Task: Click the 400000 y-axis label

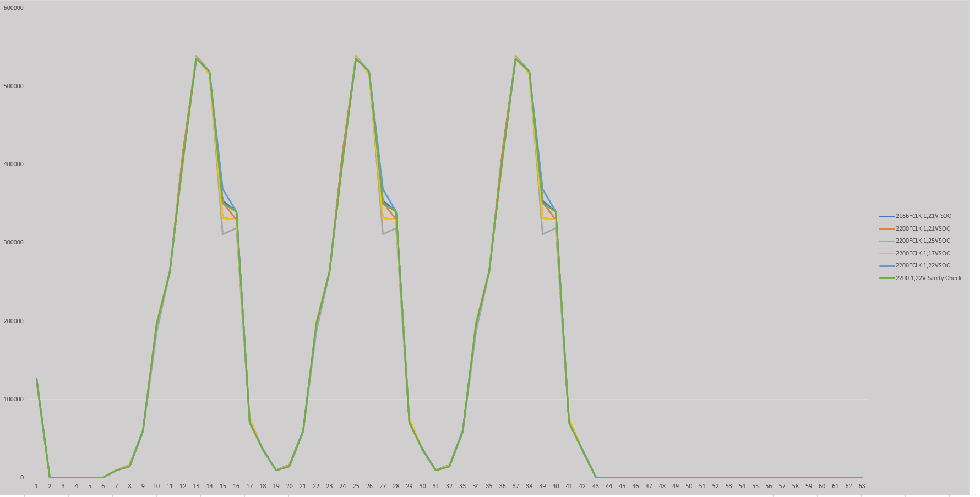Action: [14, 164]
